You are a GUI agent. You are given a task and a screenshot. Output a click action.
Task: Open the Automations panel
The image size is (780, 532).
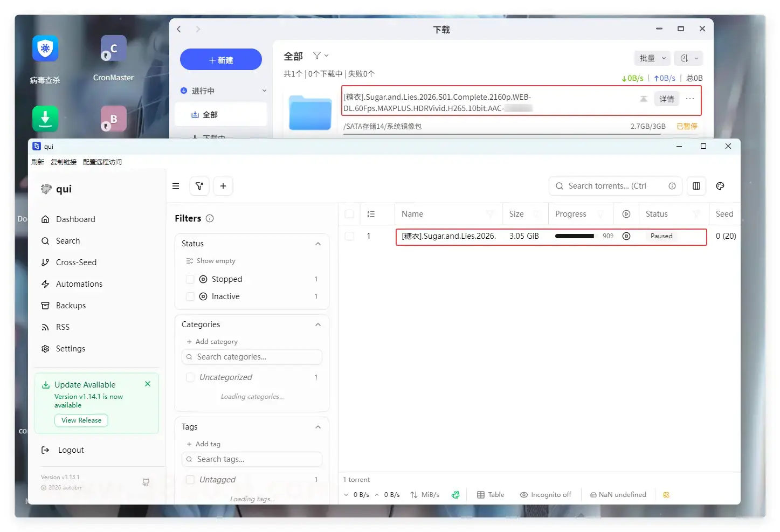pyautogui.click(x=79, y=284)
